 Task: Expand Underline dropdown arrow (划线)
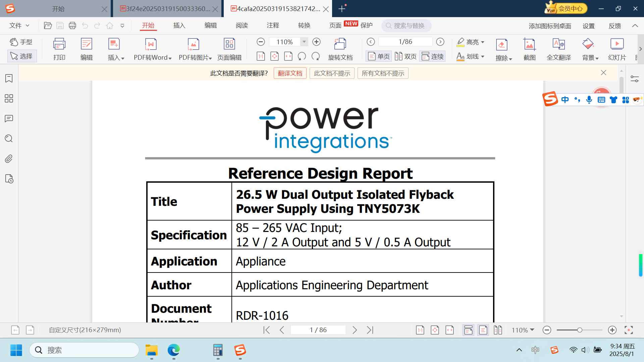point(483,57)
